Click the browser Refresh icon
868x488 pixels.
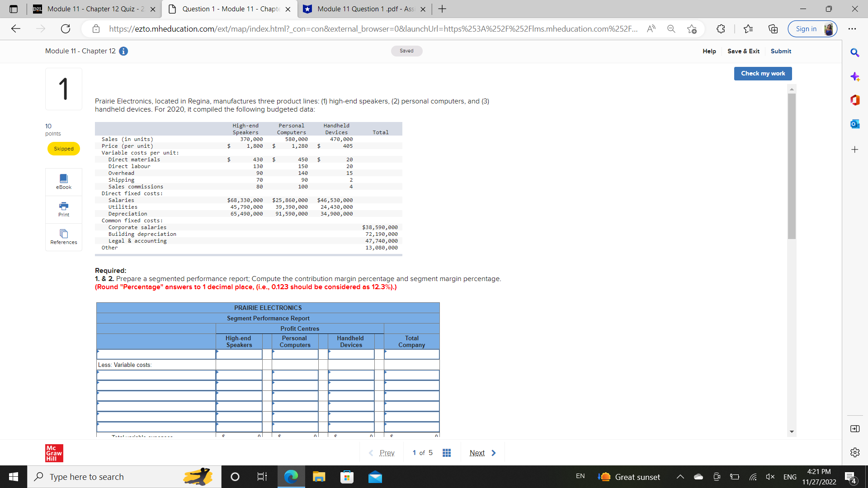pos(66,29)
